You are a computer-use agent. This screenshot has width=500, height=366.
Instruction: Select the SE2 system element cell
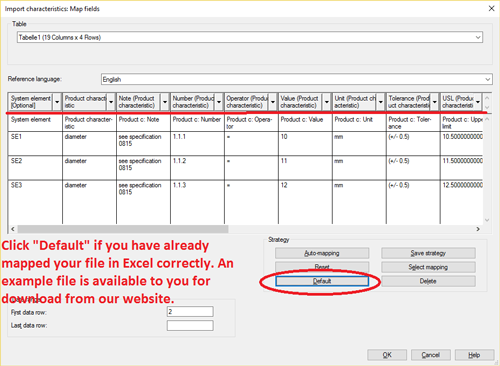point(35,168)
